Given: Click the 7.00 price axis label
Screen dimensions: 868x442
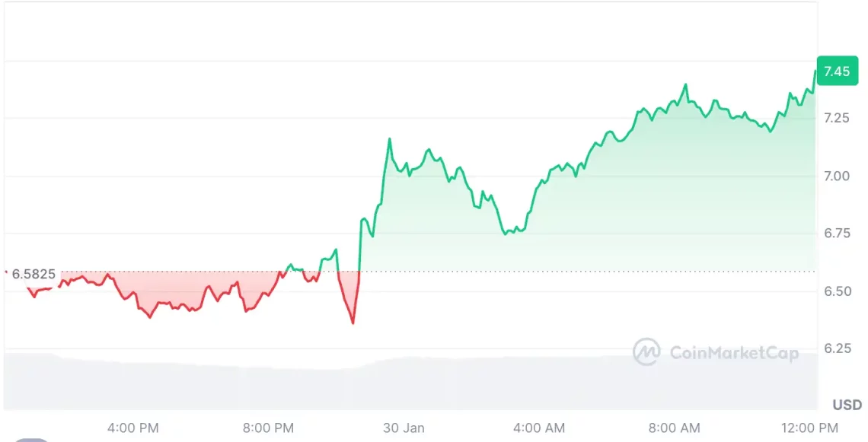Looking at the screenshot, I should (x=836, y=176).
